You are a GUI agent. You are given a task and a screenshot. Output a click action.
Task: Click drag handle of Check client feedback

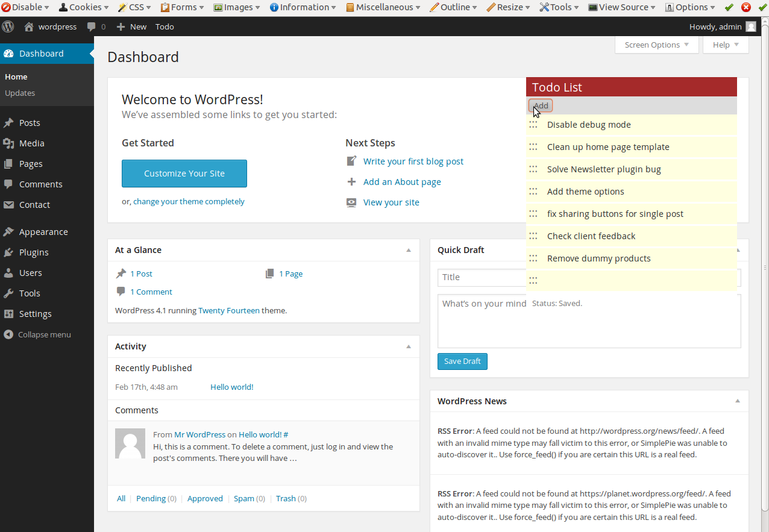coord(533,236)
